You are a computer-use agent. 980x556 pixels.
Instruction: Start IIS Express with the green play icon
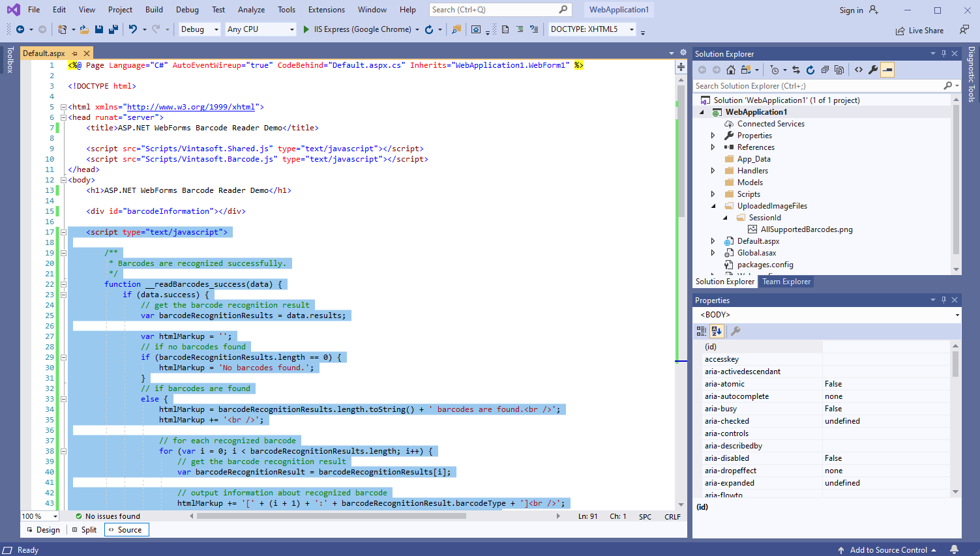pyautogui.click(x=306, y=29)
